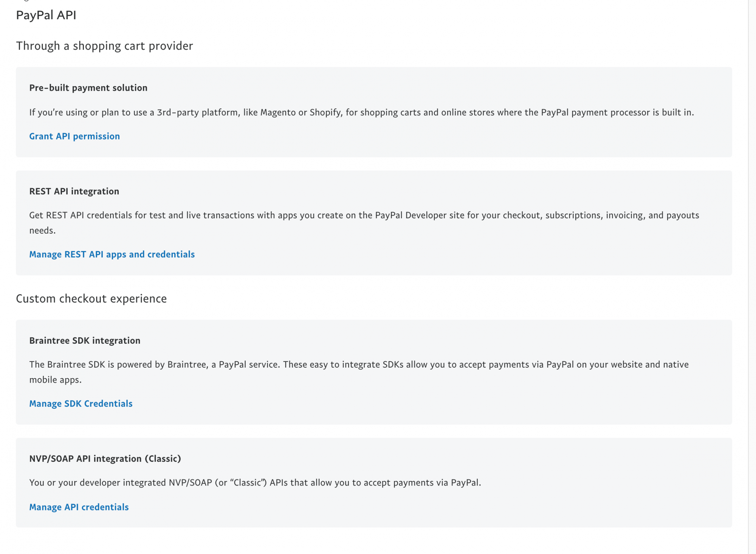Select the 'Custom checkout experience' heading
Viewport: 756px width, 554px height.
point(91,299)
